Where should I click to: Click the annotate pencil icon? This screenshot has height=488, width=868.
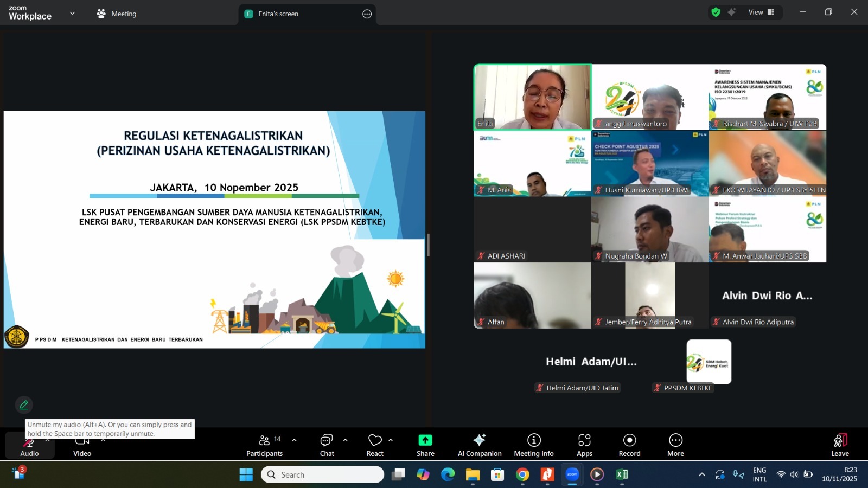[24, 405]
